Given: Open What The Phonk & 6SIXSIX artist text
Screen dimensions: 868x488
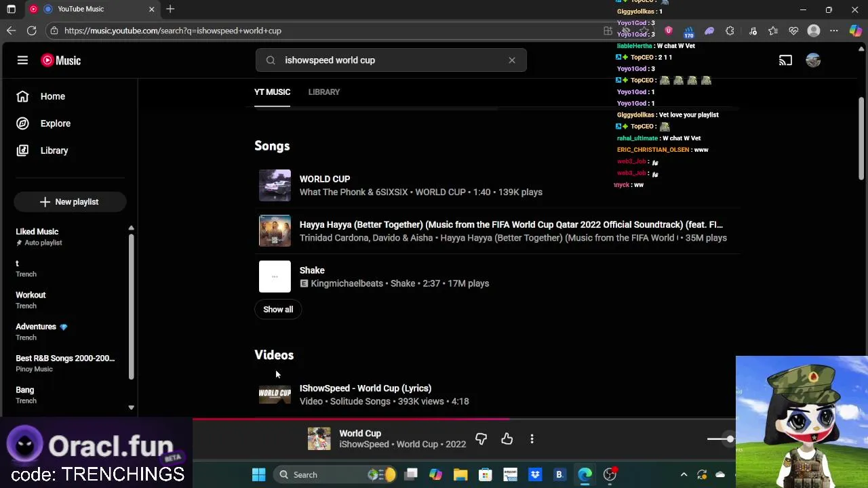Looking at the screenshot, I should coord(354,192).
